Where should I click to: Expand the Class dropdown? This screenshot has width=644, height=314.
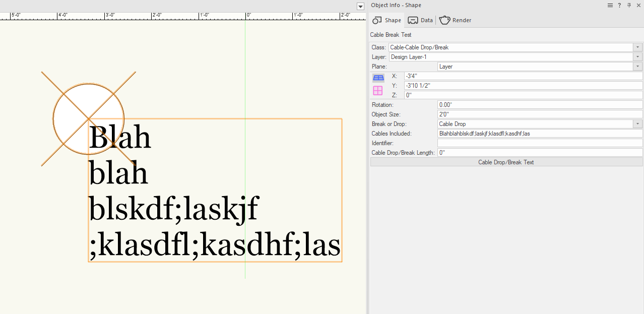pos(638,47)
